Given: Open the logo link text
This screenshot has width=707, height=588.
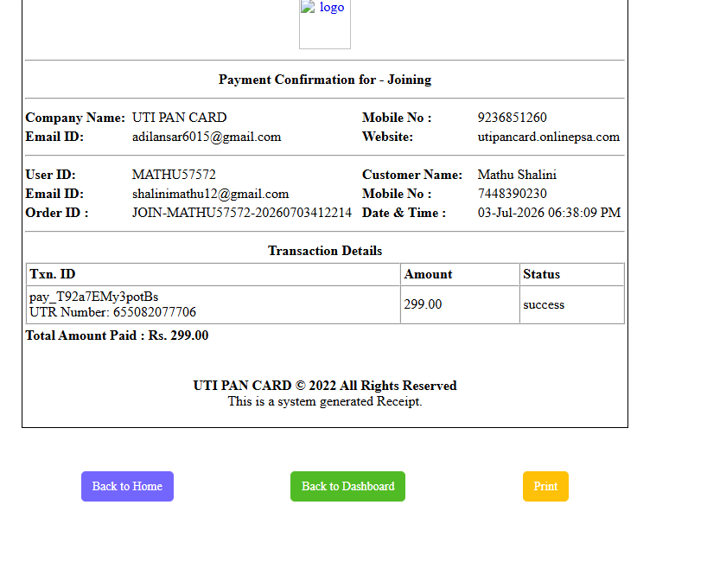Looking at the screenshot, I should (332, 7).
